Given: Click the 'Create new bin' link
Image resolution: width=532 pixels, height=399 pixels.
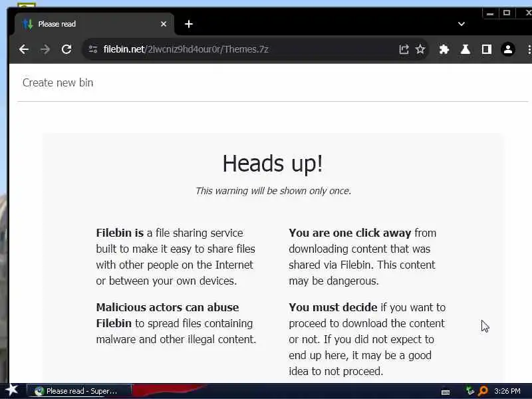Looking at the screenshot, I should [x=58, y=82].
